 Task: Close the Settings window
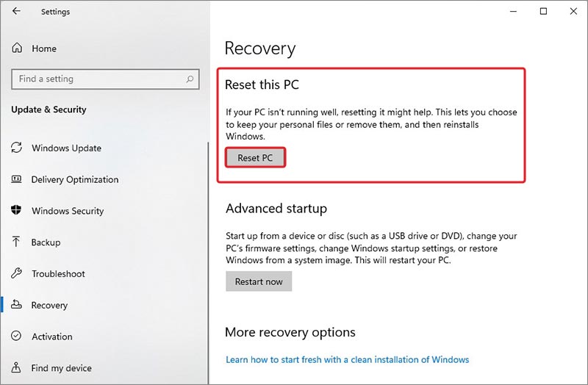click(573, 11)
